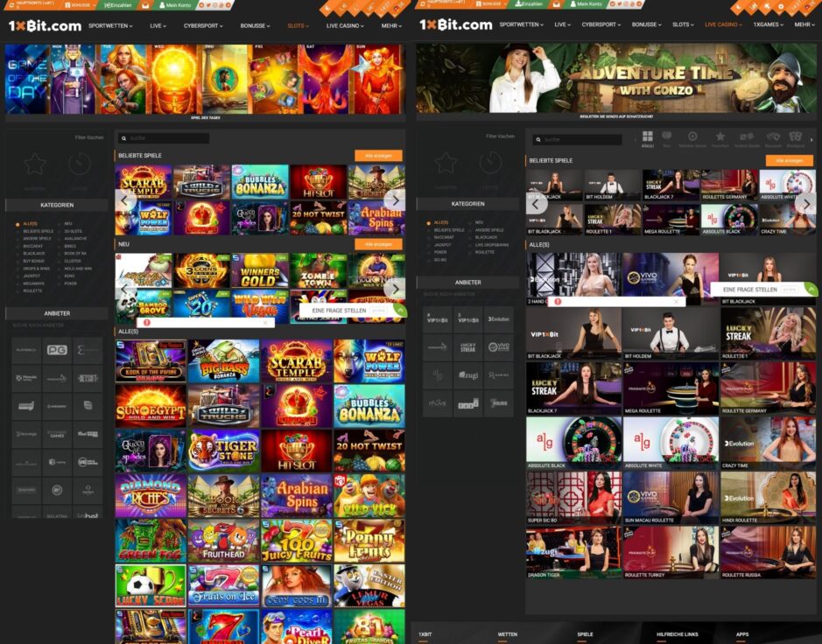Open Tiger Stone game thumbnail
822x644 pixels.
(x=224, y=451)
